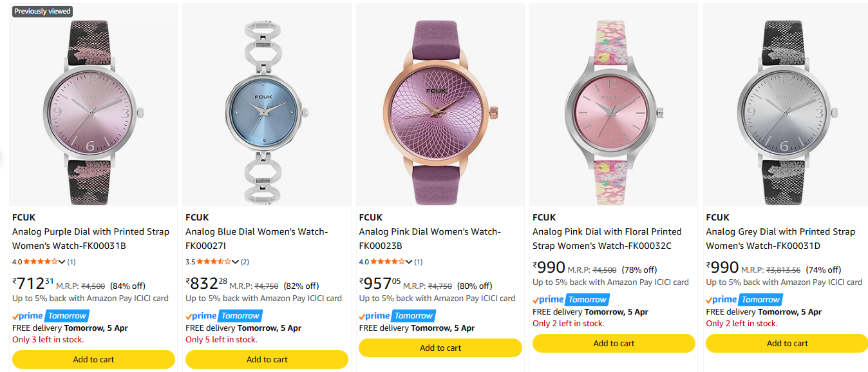
Task: Click Prime Tomorrow badge on FK00023B watch
Action: [397, 316]
